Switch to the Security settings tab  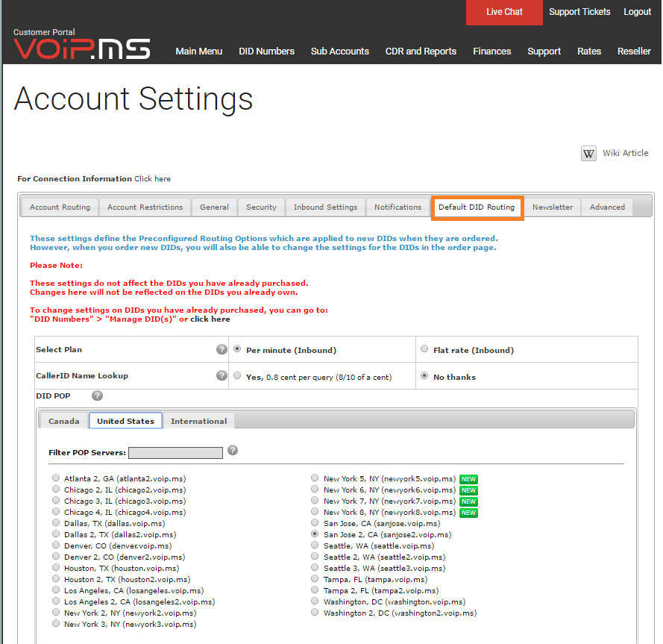pos(260,207)
